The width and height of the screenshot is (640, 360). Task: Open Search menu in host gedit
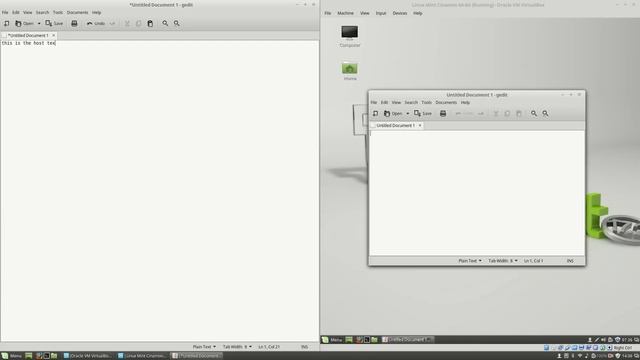coord(42,12)
